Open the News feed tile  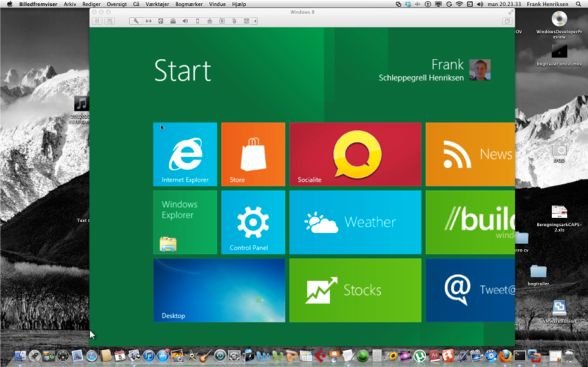470,154
